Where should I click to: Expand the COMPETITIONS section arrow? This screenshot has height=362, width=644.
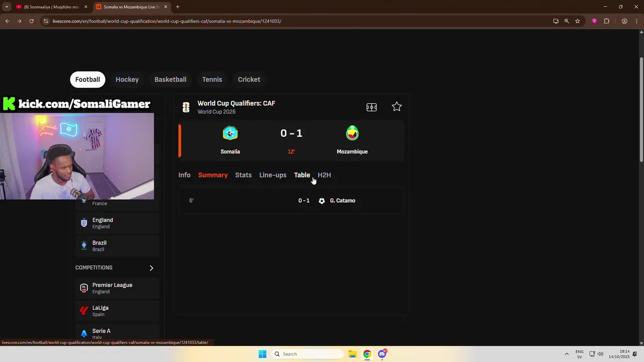tap(151, 268)
